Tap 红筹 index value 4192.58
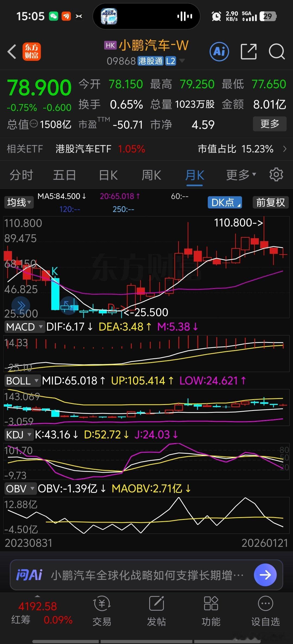 (38, 607)
